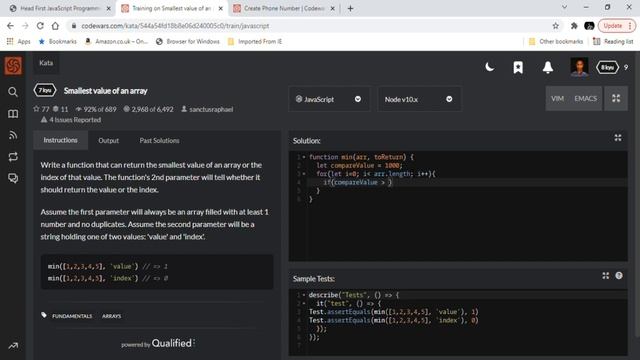
Task: Collapse fold arrow on line 3 for loop
Action: tap(304, 174)
